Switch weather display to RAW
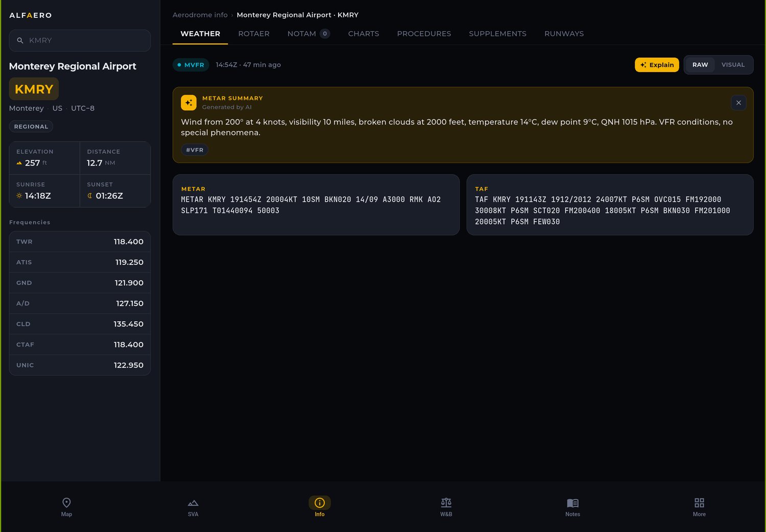This screenshot has height=532, width=766. (x=700, y=65)
